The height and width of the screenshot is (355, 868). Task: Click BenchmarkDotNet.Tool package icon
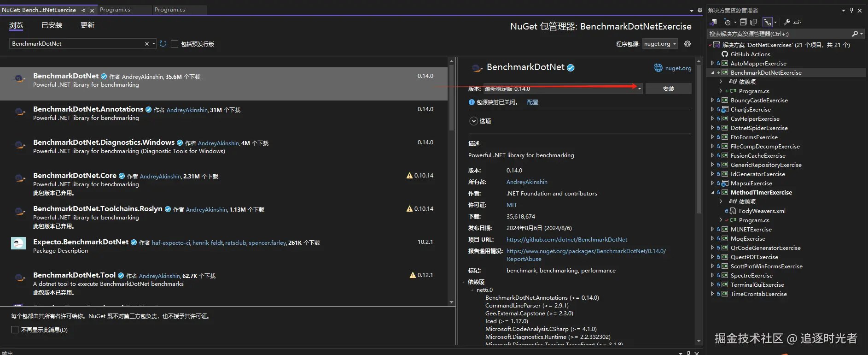point(19,278)
